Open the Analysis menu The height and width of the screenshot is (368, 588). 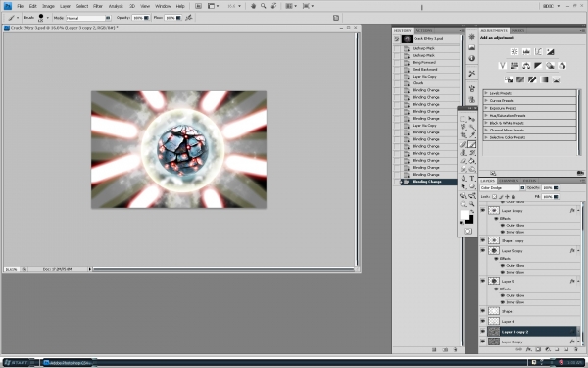tap(116, 6)
